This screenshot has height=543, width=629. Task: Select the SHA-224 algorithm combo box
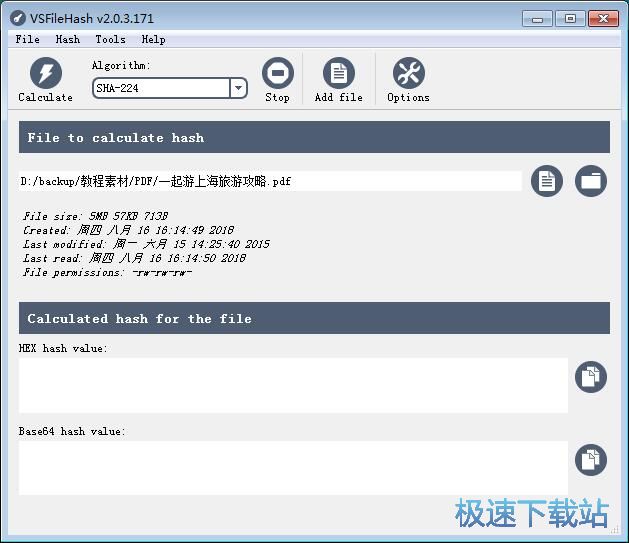(x=170, y=88)
